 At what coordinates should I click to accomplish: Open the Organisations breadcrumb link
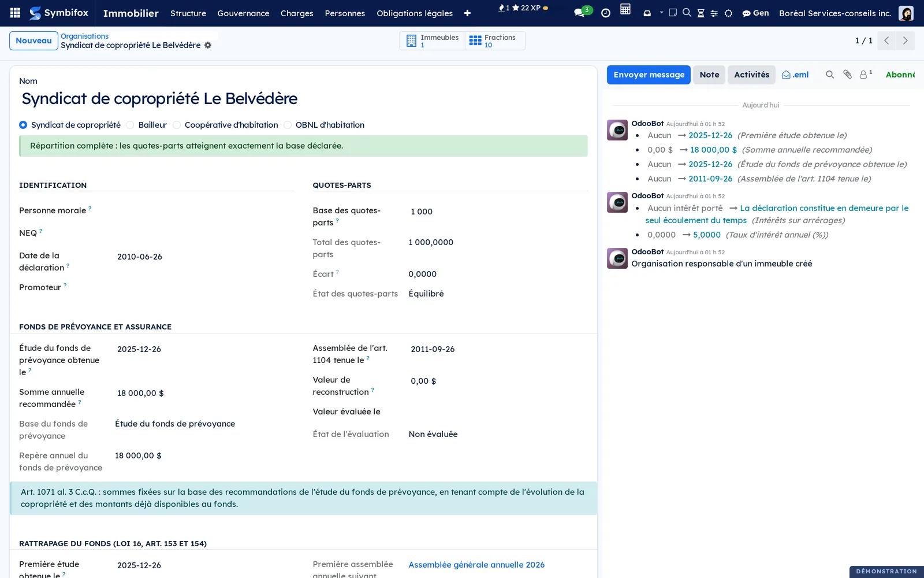[84, 36]
